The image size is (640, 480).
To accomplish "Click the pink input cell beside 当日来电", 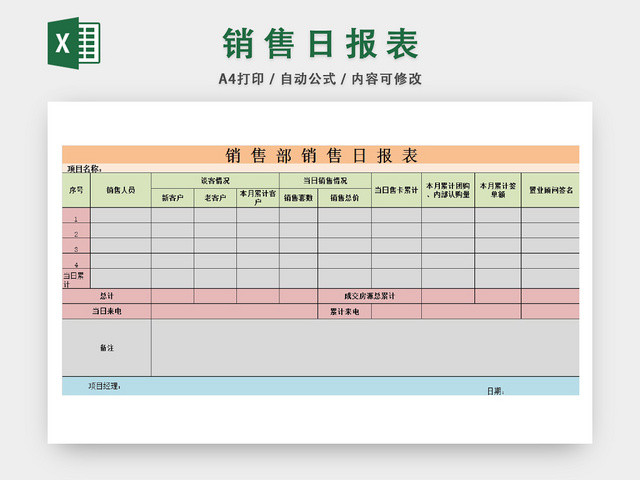I will [x=235, y=311].
